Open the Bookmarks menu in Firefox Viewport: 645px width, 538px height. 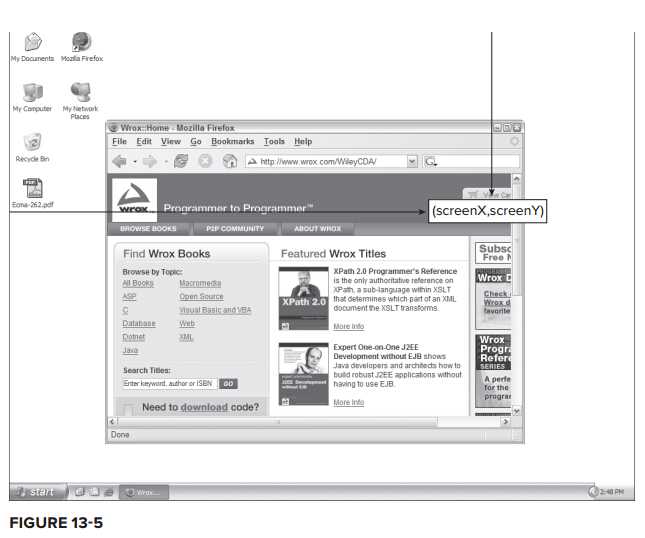(233, 141)
